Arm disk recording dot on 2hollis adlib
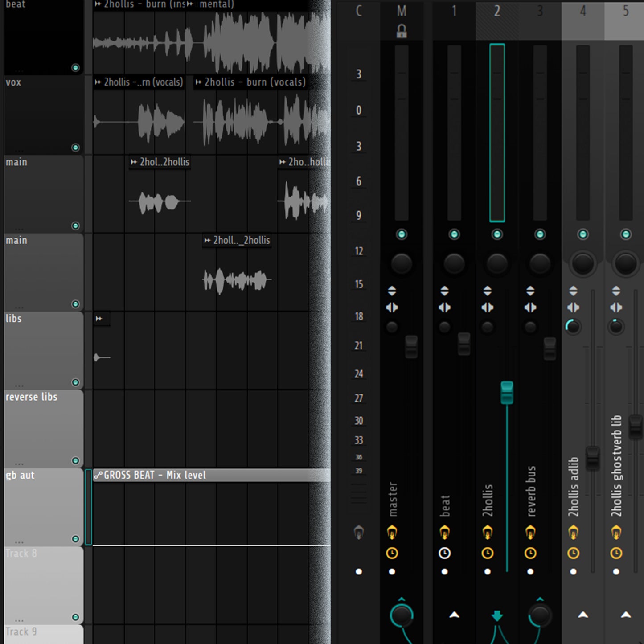The image size is (644, 644). coord(573,572)
